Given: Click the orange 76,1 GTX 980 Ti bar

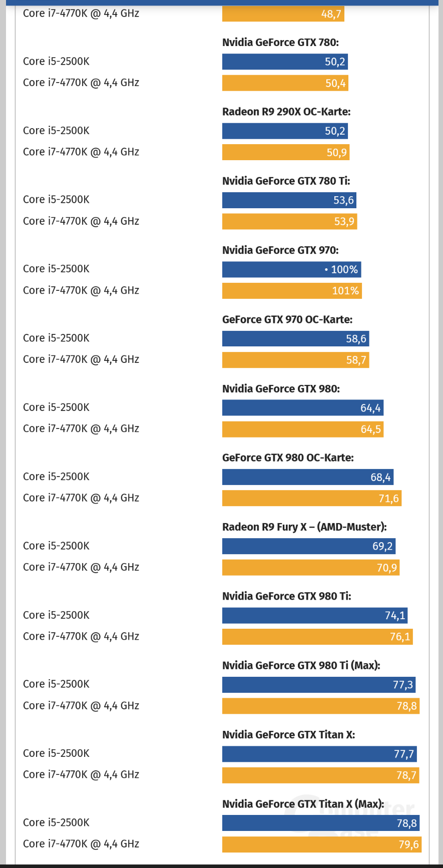Looking at the screenshot, I should click(x=317, y=637).
